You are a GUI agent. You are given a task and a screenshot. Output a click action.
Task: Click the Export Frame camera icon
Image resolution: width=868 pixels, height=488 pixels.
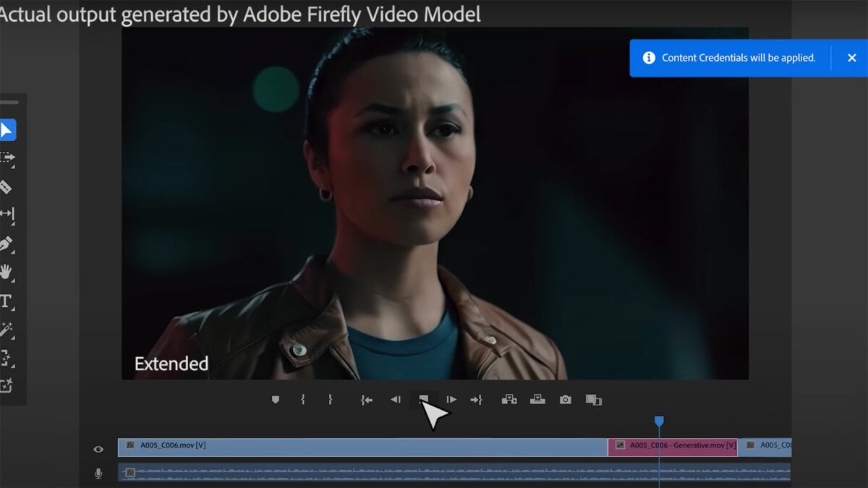pos(565,398)
